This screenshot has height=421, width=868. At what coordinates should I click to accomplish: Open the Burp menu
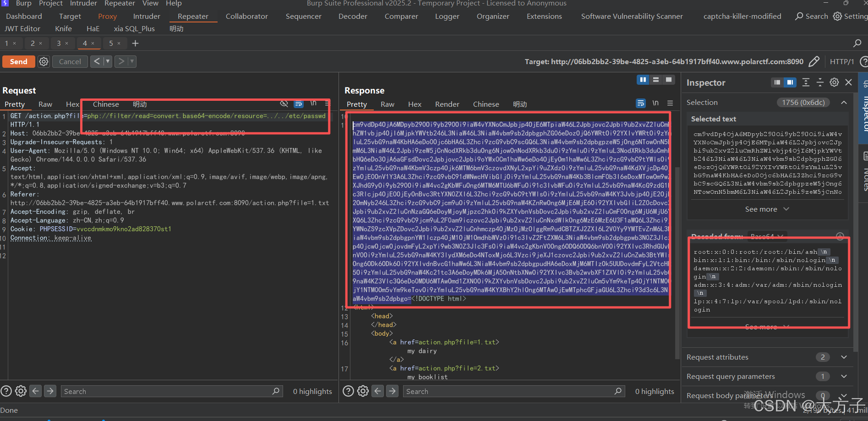click(x=23, y=3)
